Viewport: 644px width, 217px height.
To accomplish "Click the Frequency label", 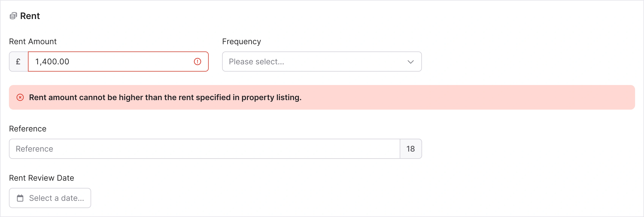I will click(241, 42).
